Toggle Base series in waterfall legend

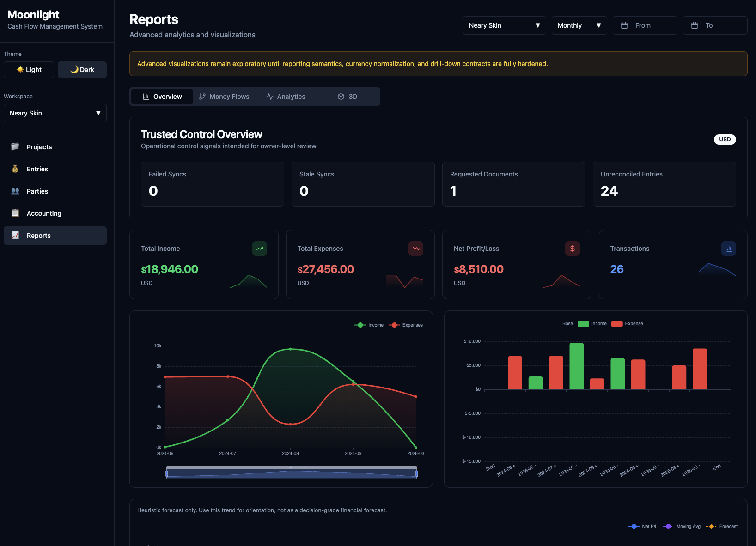pos(567,324)
